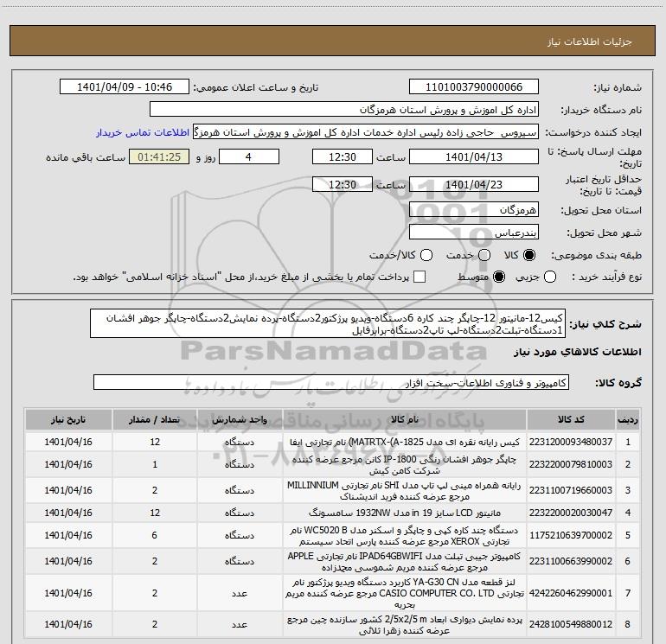The width and height of the screenshot is (666, 644).
Task: Open the buyer contact info link اطلاعات تماس خریدار
Action: [x=143, y=132]
